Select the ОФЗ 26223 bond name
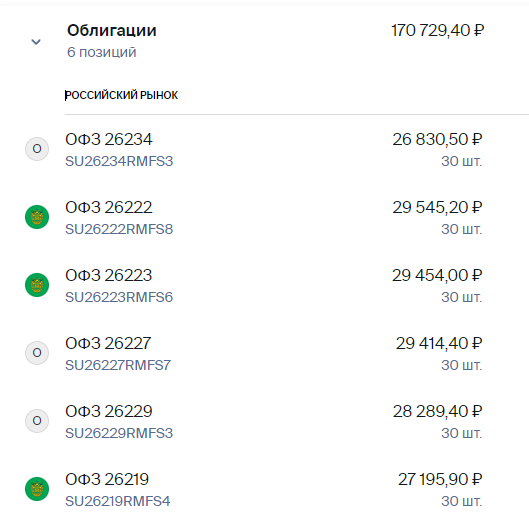This screenshot has height=527, width=529. coord(109,275)
